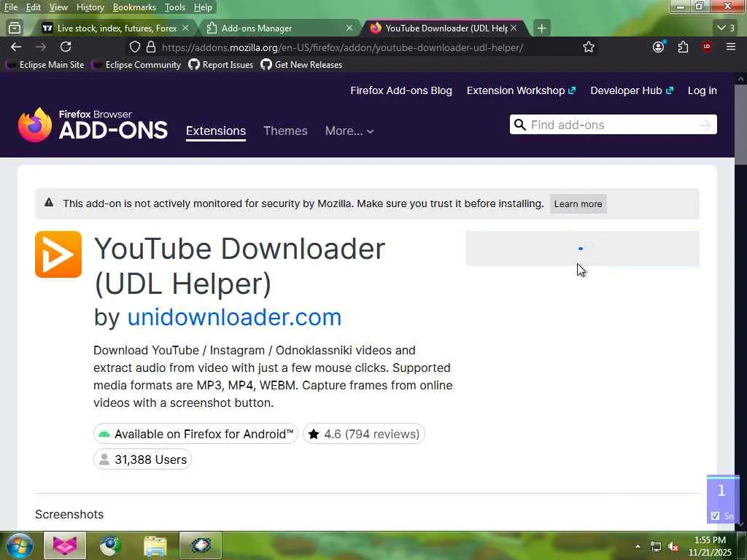Show hidden system tray icons
747x560 pixels.
638,546
